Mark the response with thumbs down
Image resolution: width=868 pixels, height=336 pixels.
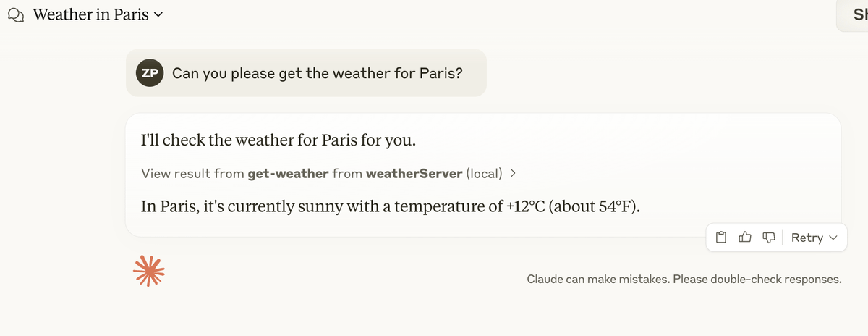tap(768, 238)
